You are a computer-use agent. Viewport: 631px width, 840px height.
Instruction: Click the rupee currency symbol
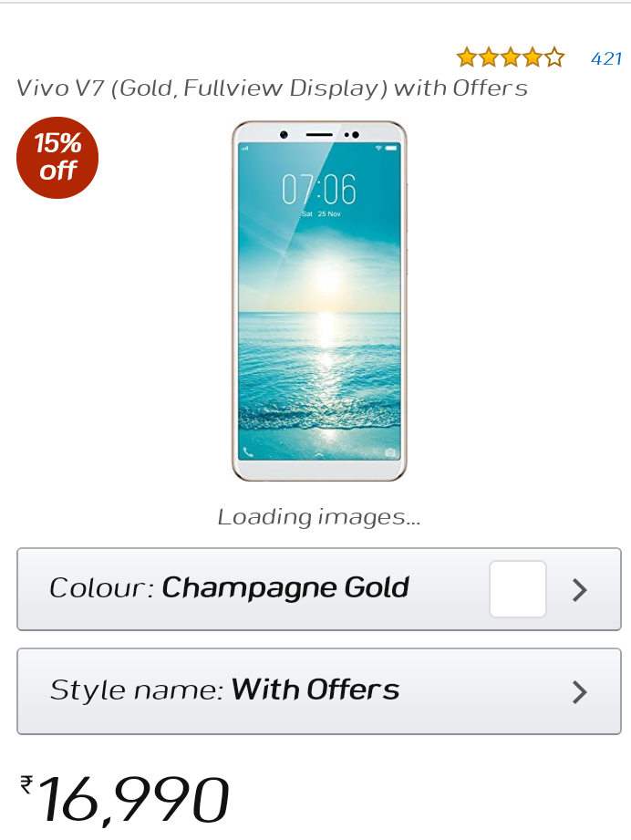(26, 785)
